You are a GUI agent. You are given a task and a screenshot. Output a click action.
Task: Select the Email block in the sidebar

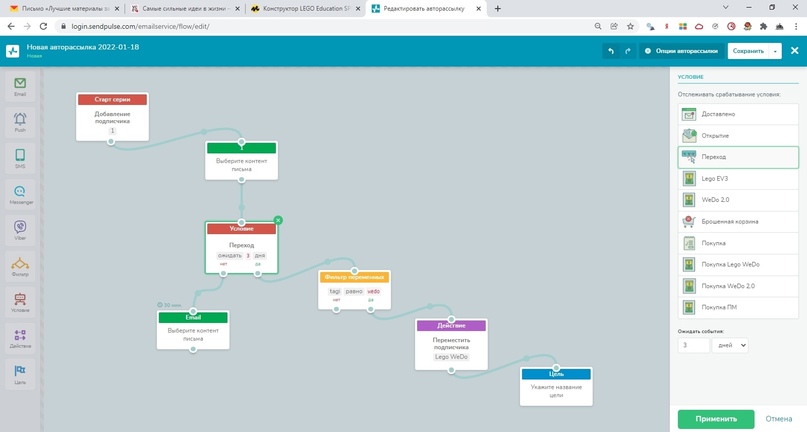tap(20, 87)
